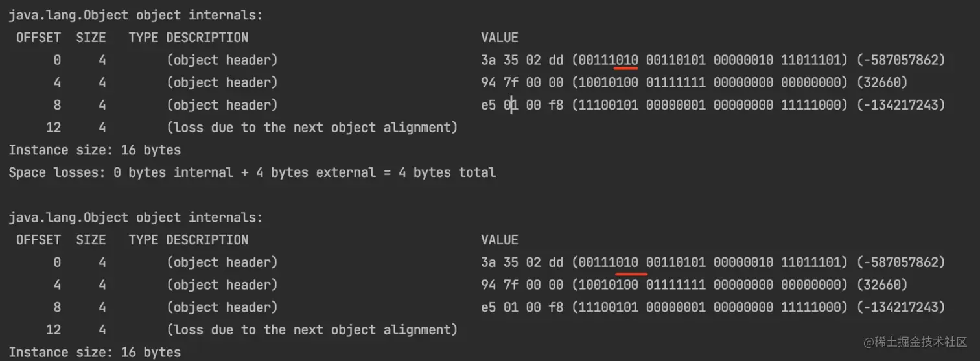The width and height of the screenshot is (980, 361).
Task: Click offset '12' in the first table
Action: coord(53,128)
